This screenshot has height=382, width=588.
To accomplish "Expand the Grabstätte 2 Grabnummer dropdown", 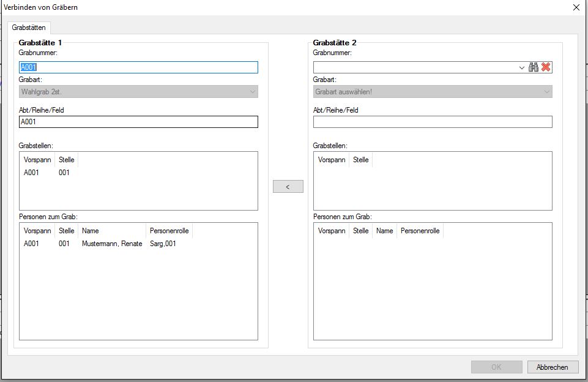I will (x=522, y=67).
